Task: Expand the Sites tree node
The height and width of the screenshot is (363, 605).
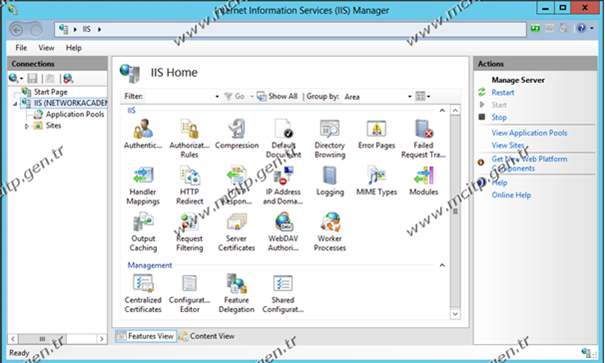Action: [26, 126]
